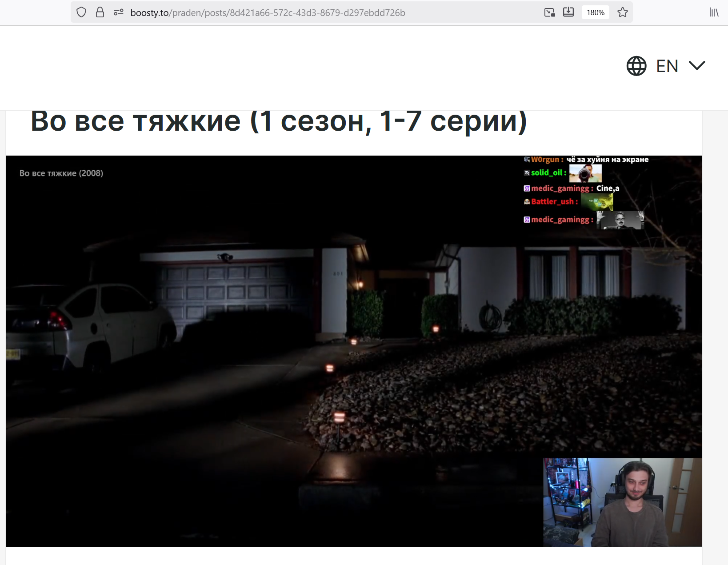
Task: Focus the boosty.to address bar URL
Action: pos(268,12)
